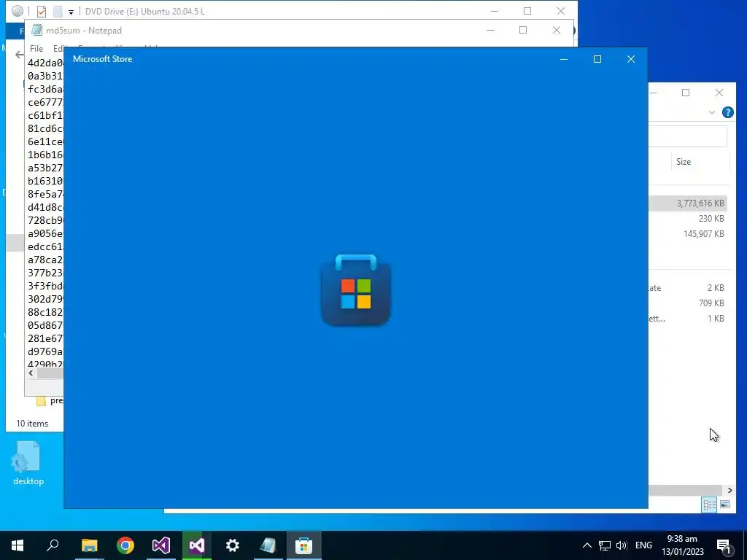Click Properties icon in DVD Drive quick access toolbar
This screenshot has height=560, width=747.
(x=42, y=11)
